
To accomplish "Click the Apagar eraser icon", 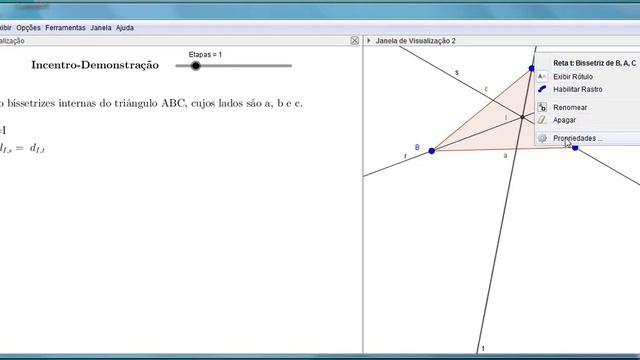I will [542, 120].
